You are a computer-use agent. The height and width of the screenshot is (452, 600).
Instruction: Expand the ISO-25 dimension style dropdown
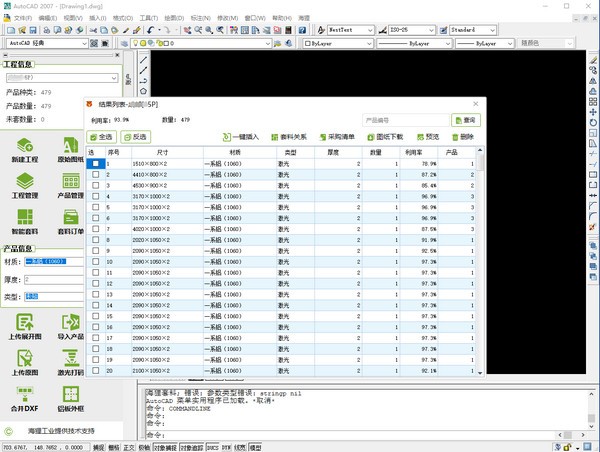(421, 31)
